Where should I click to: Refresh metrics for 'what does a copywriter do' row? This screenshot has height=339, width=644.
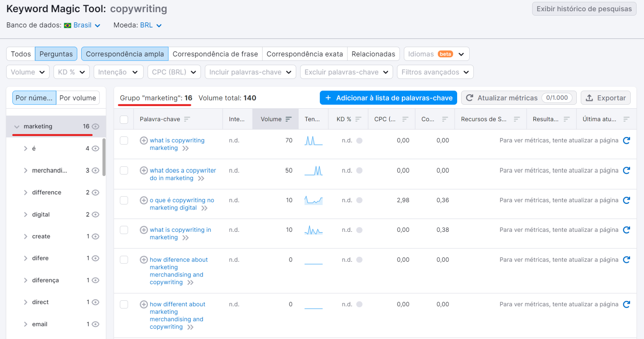tap(626, 170)
